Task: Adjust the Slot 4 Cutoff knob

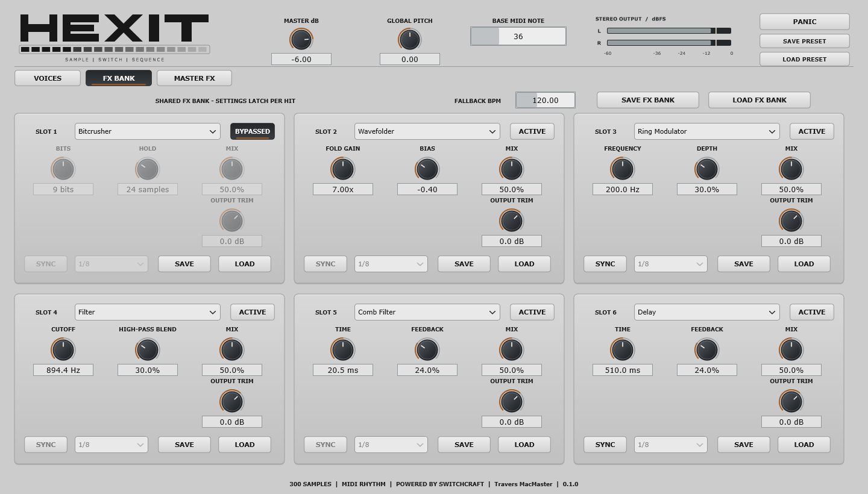Action: (x=63, y=350)
